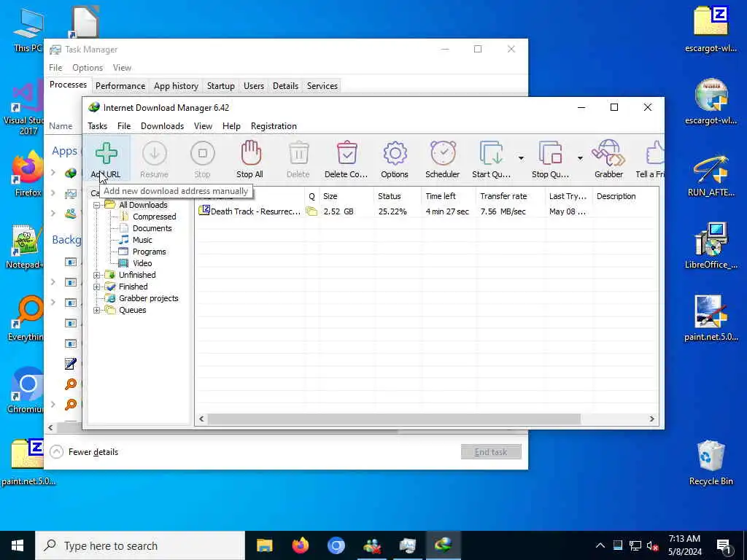The height and width of the screenshot is (560, 747).
Task: Expand the Unfinished category node
Action: pos(97,275)
